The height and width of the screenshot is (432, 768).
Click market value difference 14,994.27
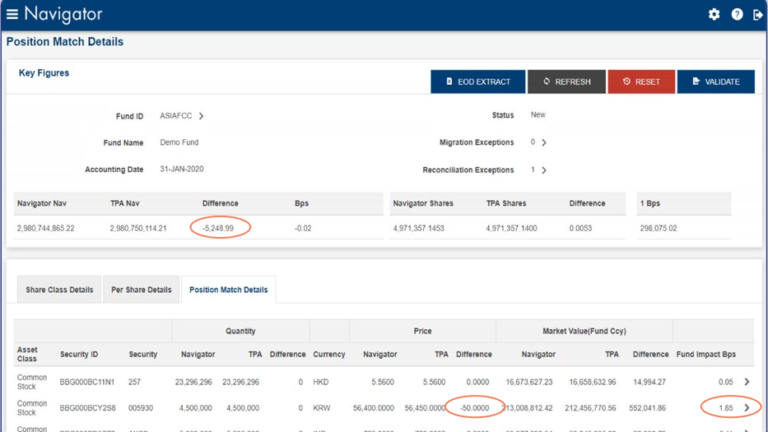[x=649, y=382]
